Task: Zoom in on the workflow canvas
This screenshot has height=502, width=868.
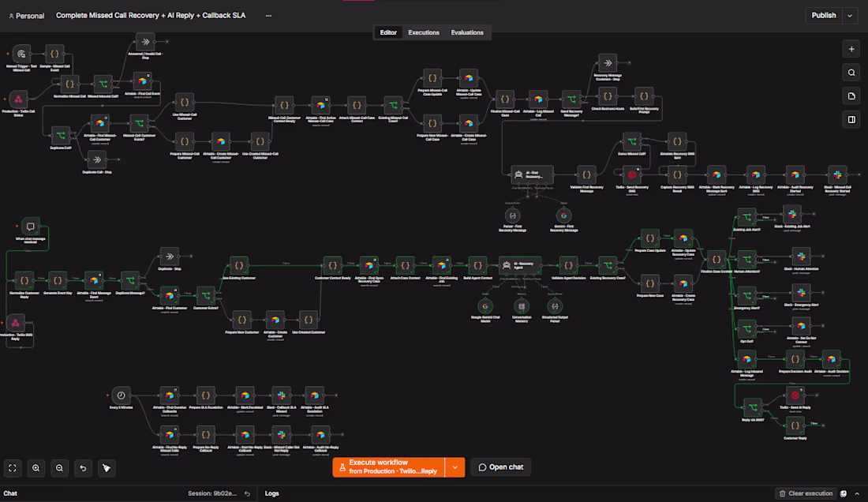Action: click(x=36, y=468)
